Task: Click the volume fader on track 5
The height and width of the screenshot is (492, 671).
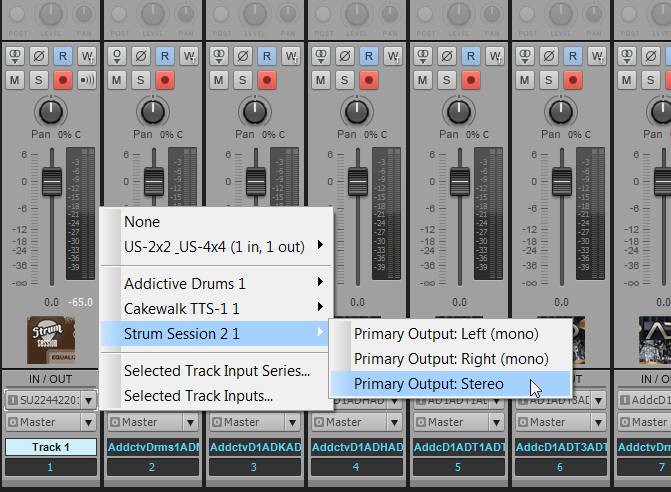Action: click(x=460, y=182)
